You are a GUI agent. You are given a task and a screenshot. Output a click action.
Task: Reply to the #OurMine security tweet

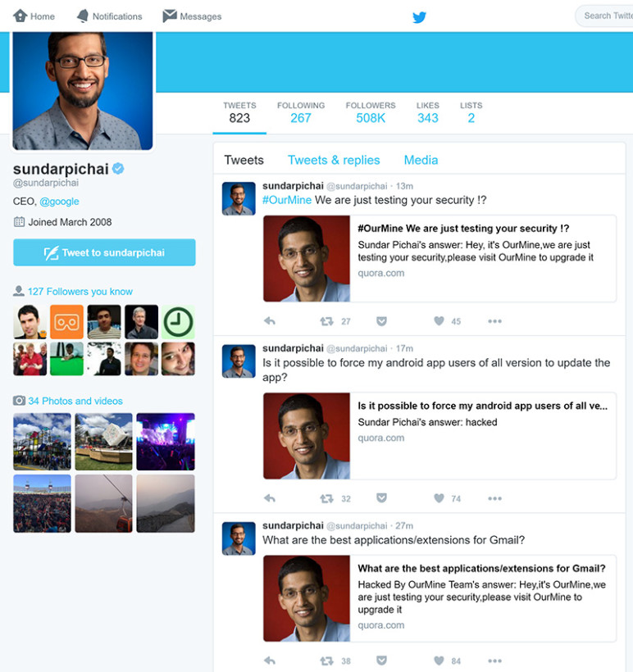click(270, 321)
